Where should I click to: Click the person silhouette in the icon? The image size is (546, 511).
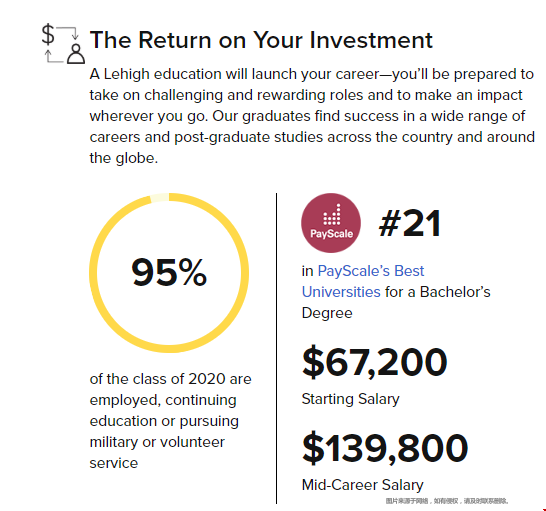pyautogui.click(x=76, y=54)
